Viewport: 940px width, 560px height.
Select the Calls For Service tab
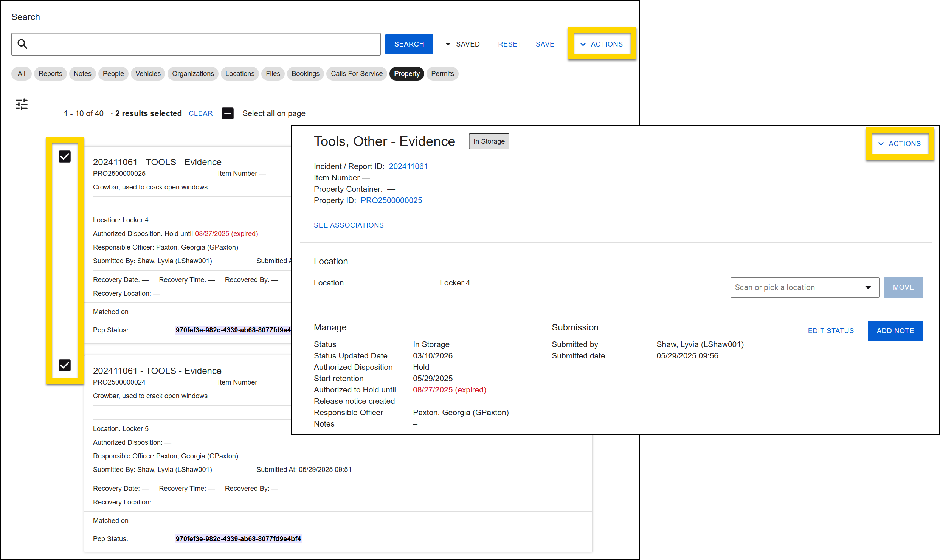coord(357,74)
